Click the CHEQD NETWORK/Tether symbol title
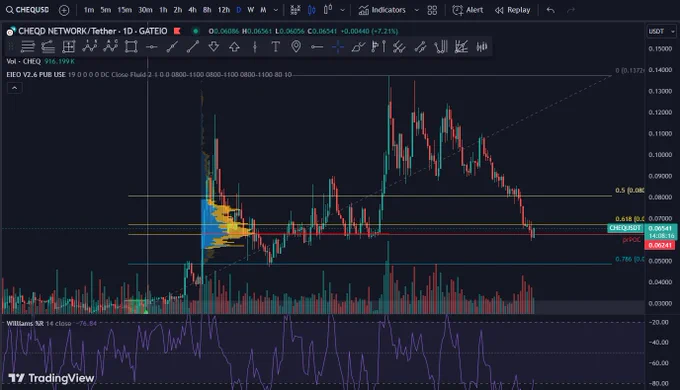The image size is (680, 390). 67,31
